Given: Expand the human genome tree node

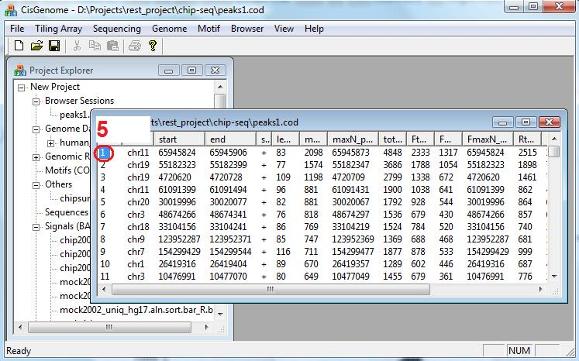Looking at the screenshot, I should [x=51, y=143].
